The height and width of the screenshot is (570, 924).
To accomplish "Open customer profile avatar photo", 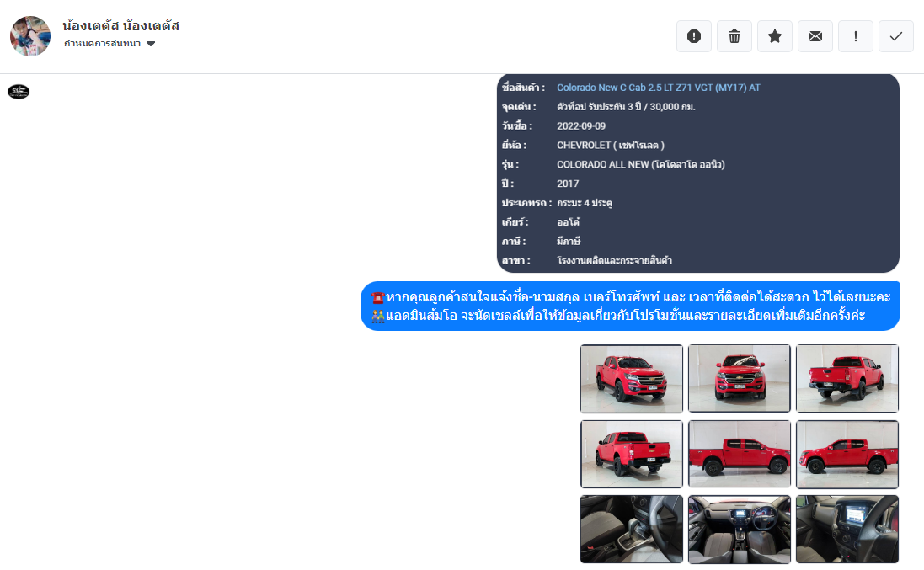I will tap(30, 36).
